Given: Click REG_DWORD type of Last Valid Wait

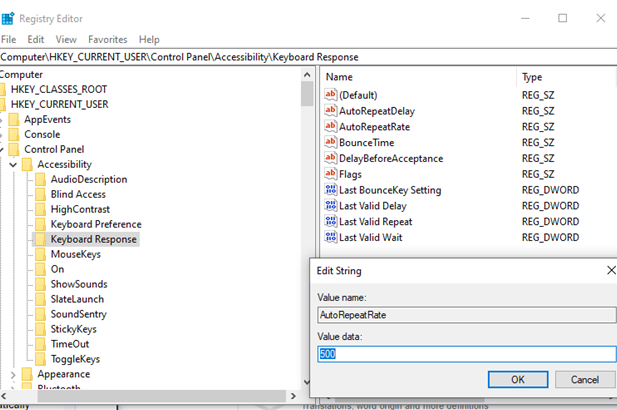Looking at the screenshot, I should coord(550,237).
